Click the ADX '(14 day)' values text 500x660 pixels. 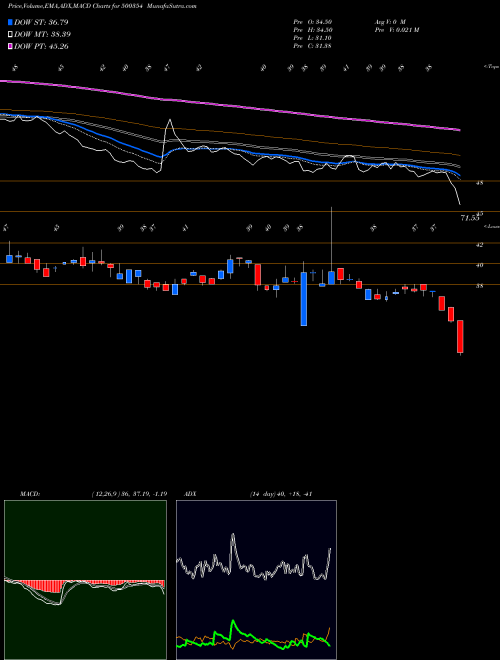coord(281,494)
